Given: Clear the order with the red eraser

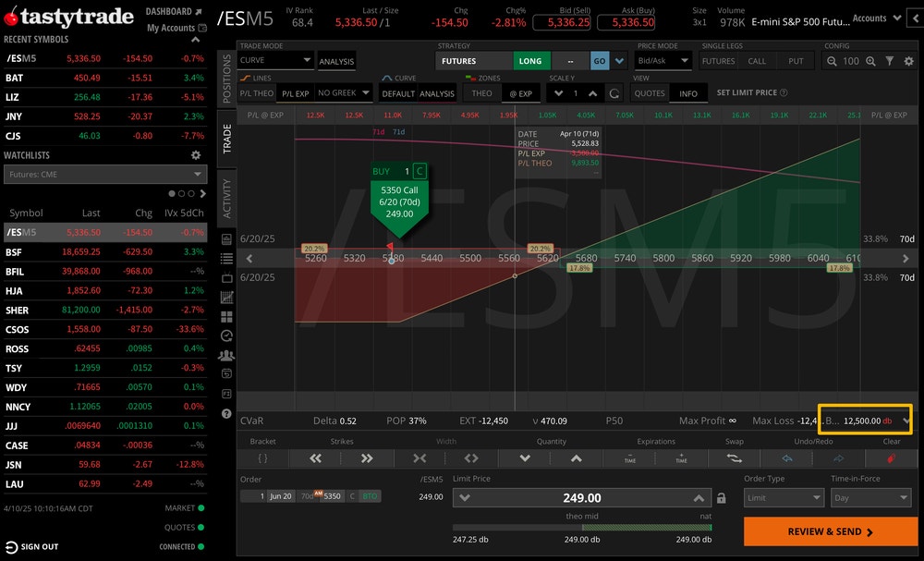Looking at the screenshot, I should coord(891,458).
